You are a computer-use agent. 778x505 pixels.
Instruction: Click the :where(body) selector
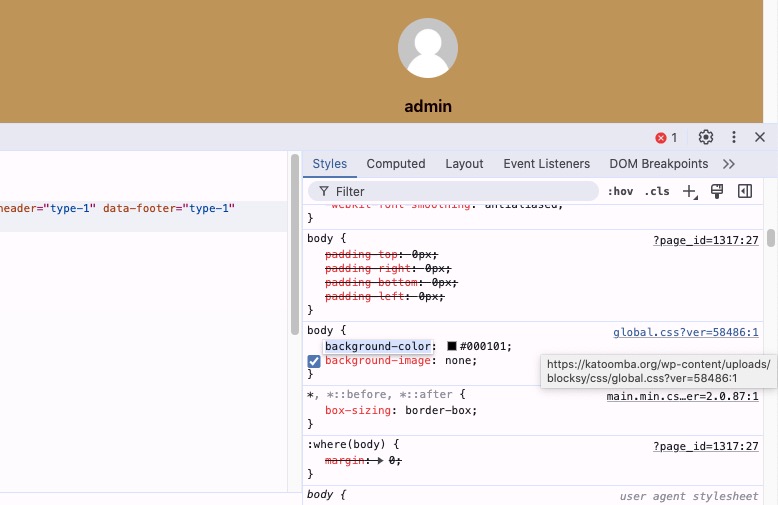pyautogui.click(x=346, y=444)
